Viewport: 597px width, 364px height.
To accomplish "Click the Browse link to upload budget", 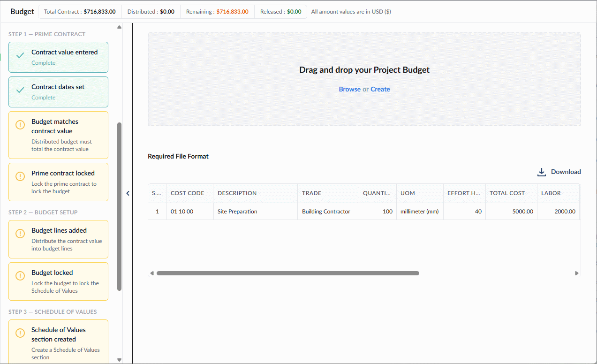I will click(350, 89).
